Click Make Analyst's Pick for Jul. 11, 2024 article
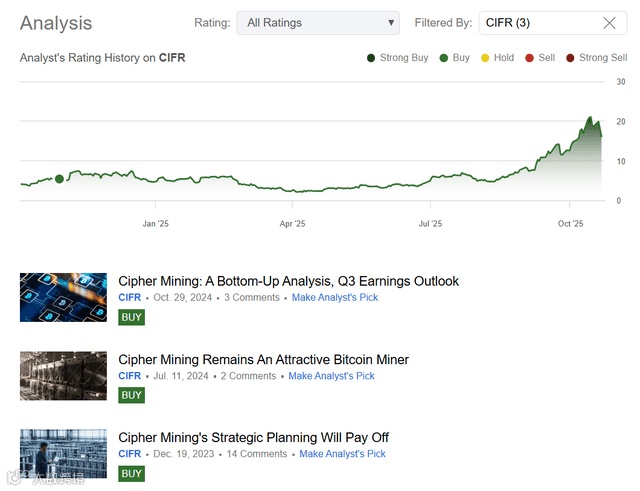 (331, 376)
